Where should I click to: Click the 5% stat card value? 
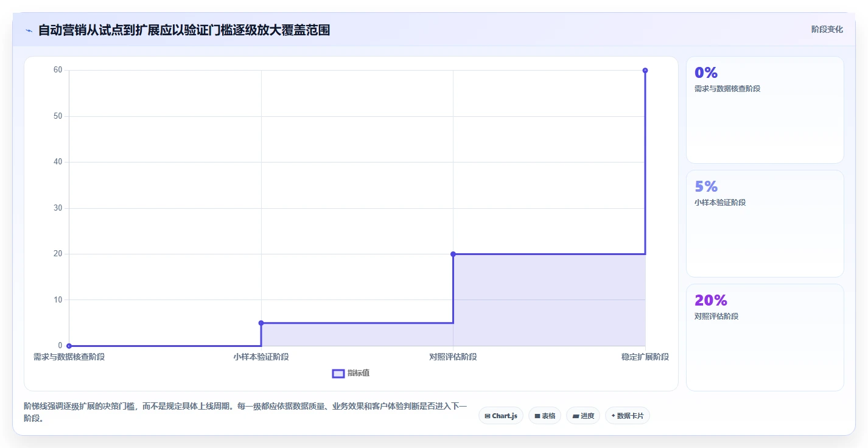coord(706,186)
